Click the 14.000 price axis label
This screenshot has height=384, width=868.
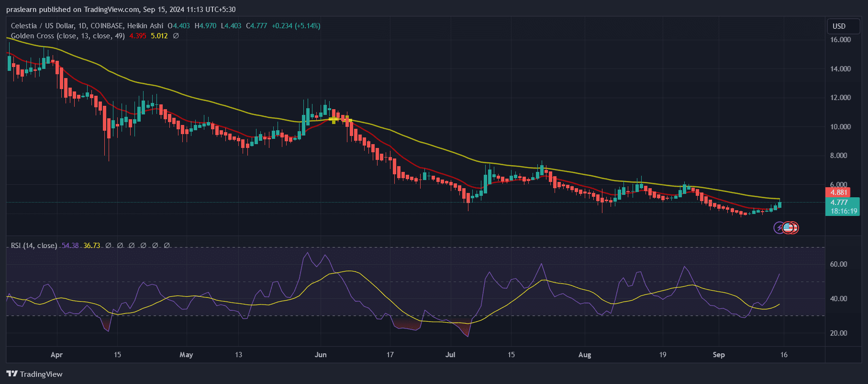pyautogui.click(x=841, y=69)
